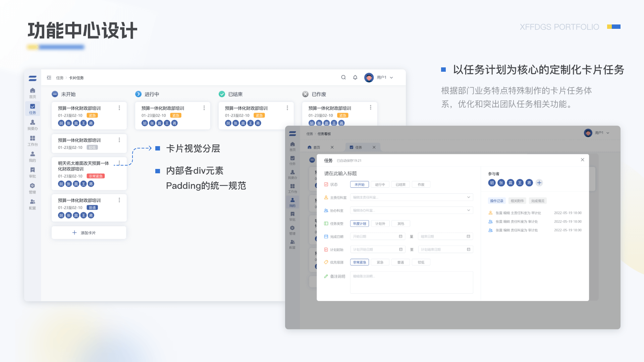The height and width of the screenshot is (362, 644).
Task: Open kebab menu of the 已结束 card
Action: coord(287,108)
